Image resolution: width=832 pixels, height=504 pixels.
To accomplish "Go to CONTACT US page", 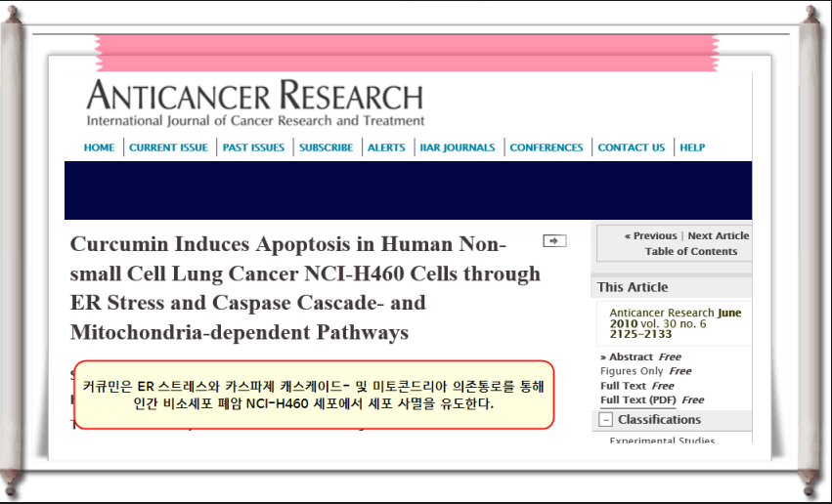I will tap(632, 147).
